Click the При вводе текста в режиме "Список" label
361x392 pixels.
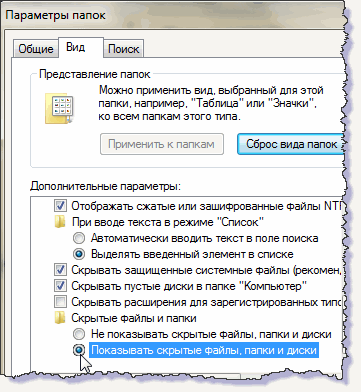coord(168,222)
